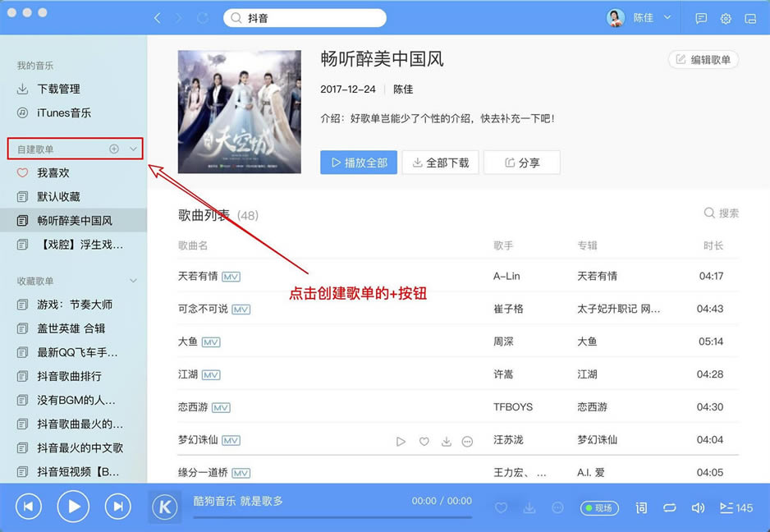Favorite 梦幻诛仙 by clicking its heart

424,441
